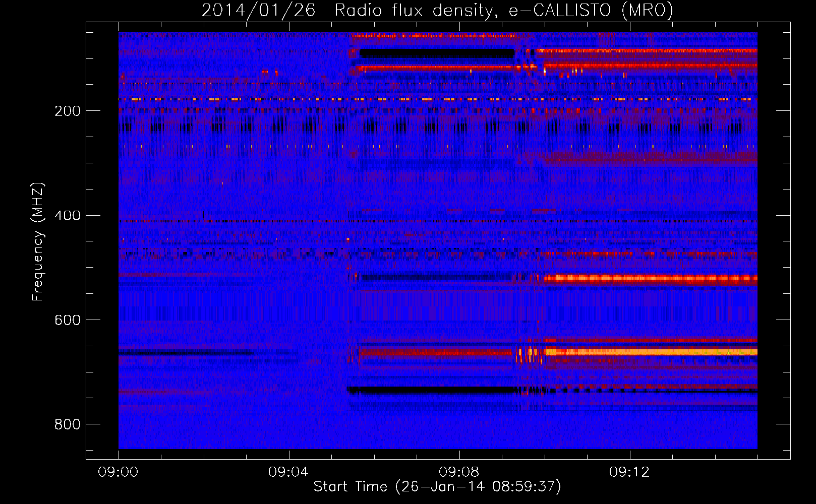816x504 pixels.
Task: Click the 09:08 time tick label
Action: pyautogui.click(x=459, y=472)
